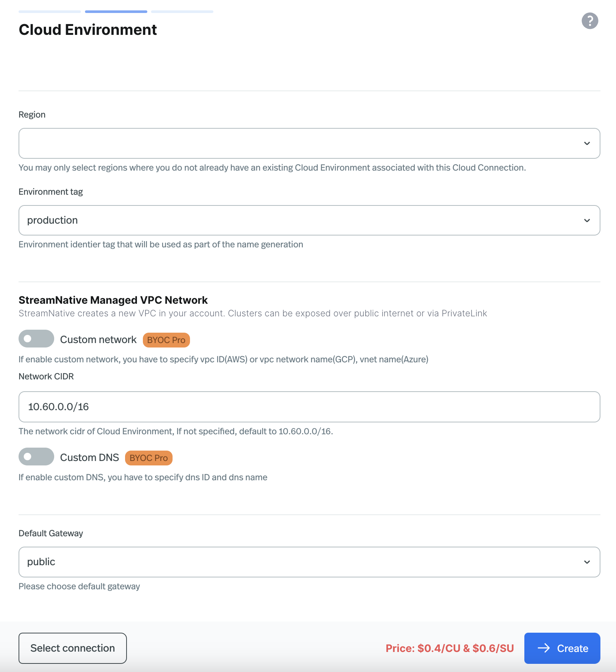Click the chevron on the Environment tag selector
Image resolution: width=616 pixels, height=672 pixels.
tap(587, 220)
